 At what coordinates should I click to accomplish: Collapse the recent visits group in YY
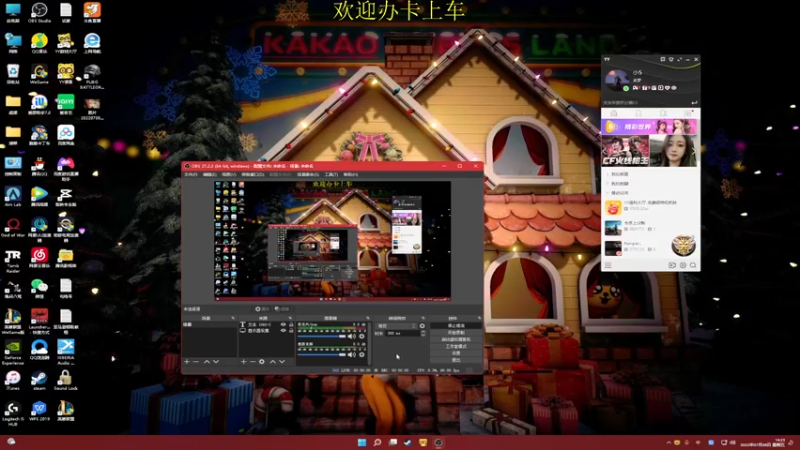tap(608, 193)
